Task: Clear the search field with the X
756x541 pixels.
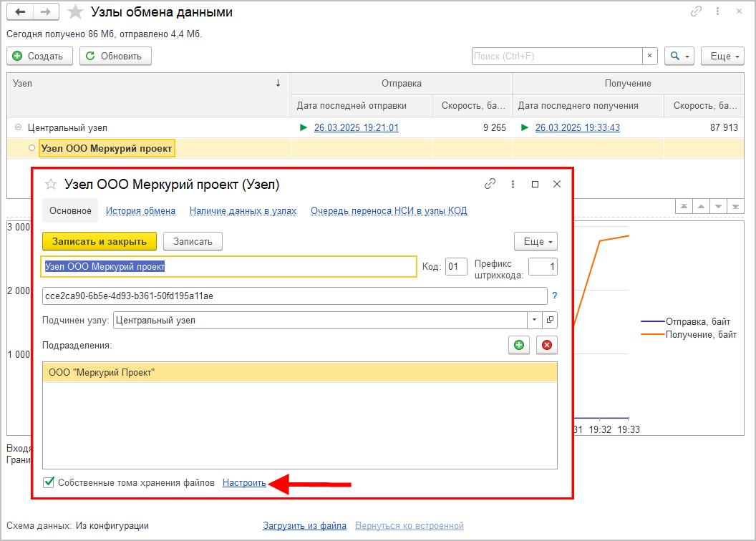Action: point(649,56)
